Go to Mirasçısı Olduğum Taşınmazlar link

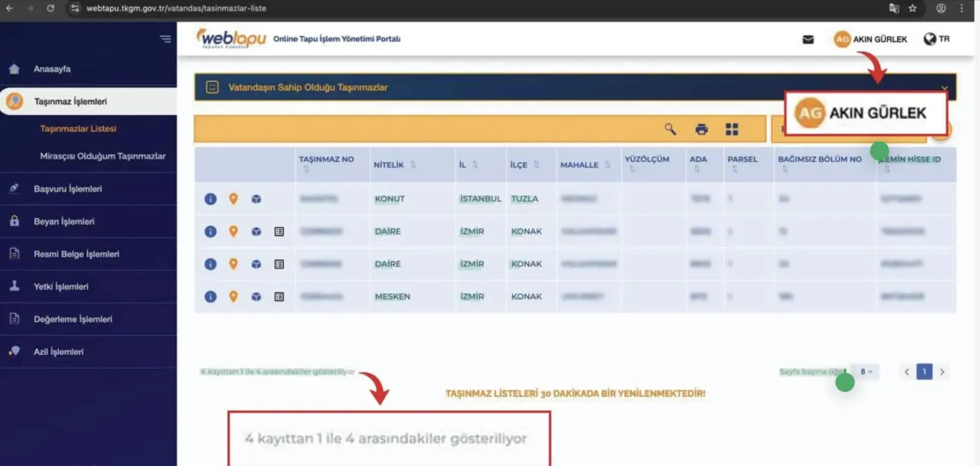[x=103, y=156]
